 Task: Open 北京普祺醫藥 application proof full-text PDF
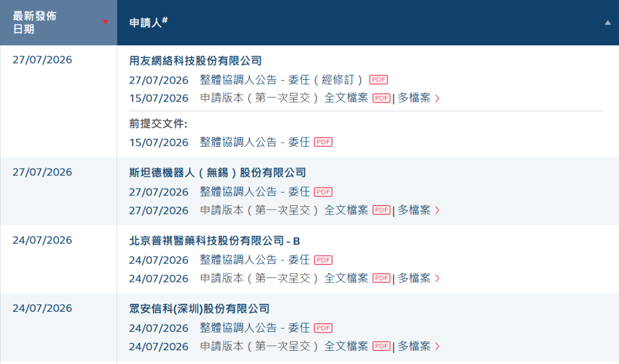tap(381, 278)
